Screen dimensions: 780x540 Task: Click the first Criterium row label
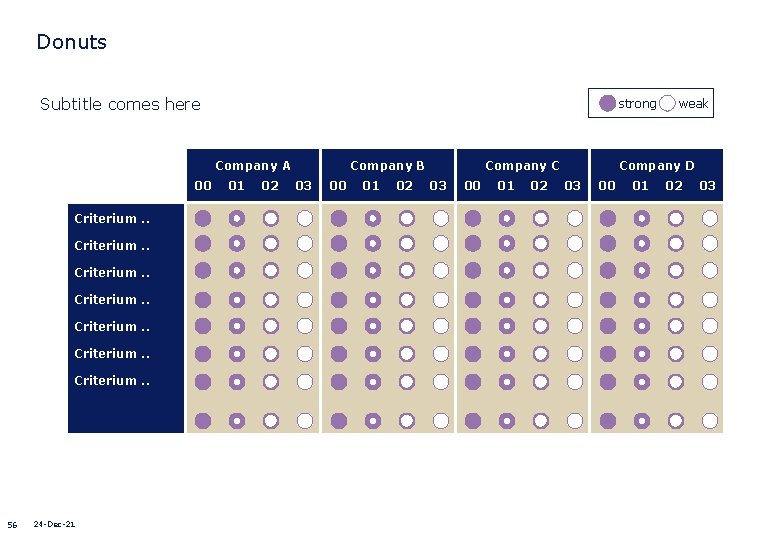pyautogui.click(x=112, y=219)
